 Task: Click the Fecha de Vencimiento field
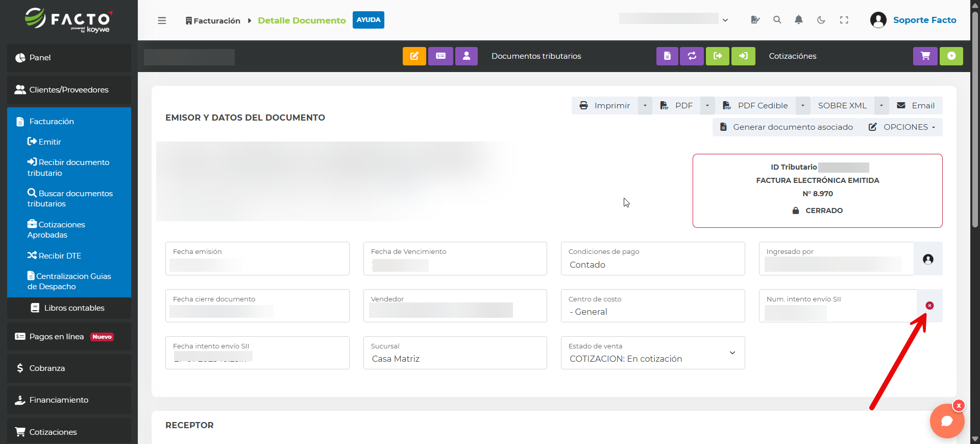[455, 259]
